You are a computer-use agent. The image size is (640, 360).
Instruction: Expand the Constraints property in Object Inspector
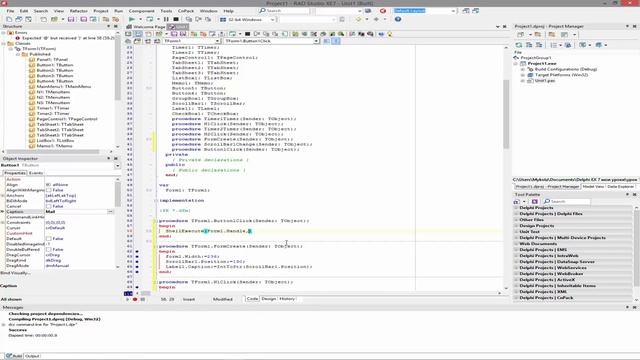[x=3, y=222]
